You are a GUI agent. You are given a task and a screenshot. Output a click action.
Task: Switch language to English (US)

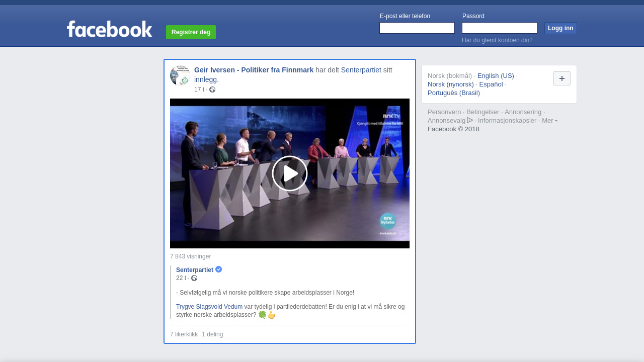point(496,76)
